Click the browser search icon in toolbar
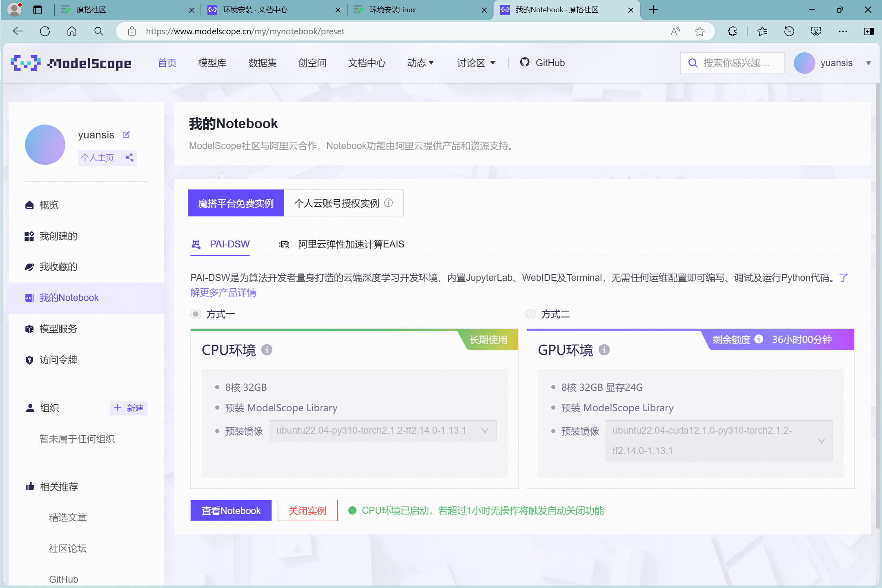The width and height of the screenshot is (882, 588). pos(98,31)
